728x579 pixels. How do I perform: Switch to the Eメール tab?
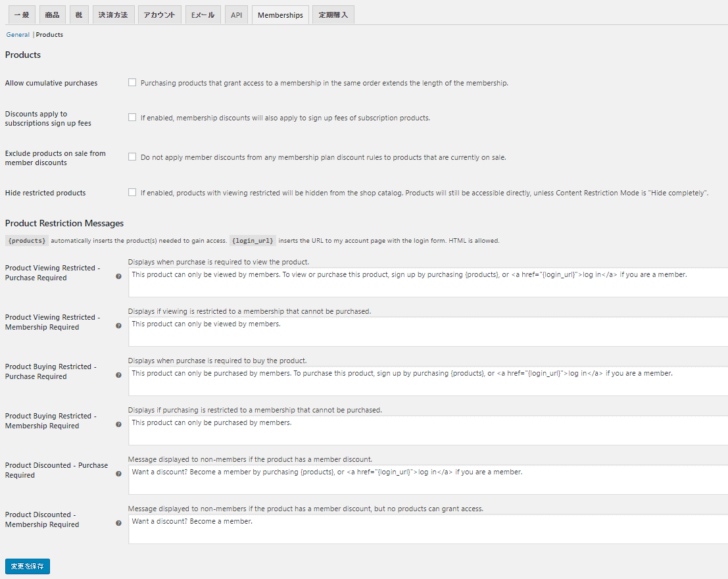(x=203, y=15)
